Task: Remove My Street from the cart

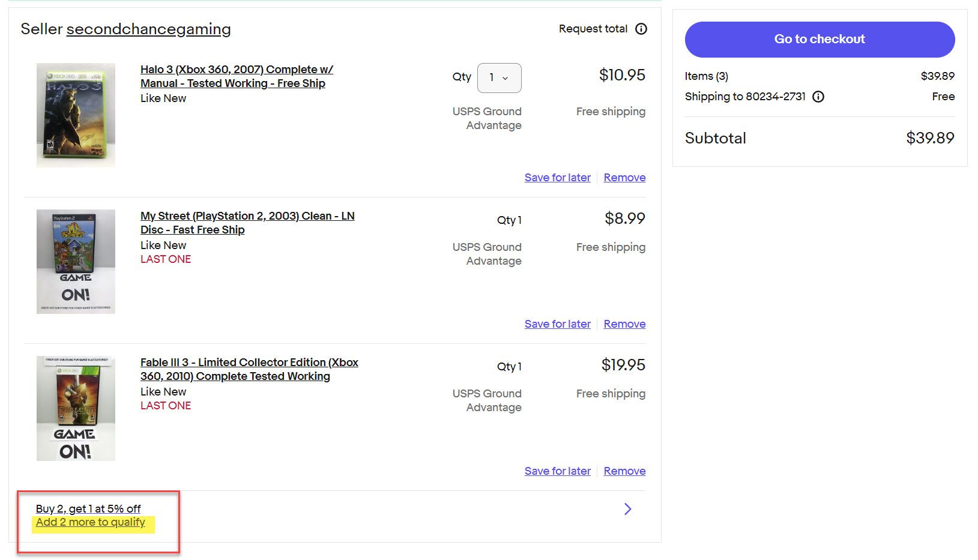Action: pyautogui.click(x=625, y=324)
